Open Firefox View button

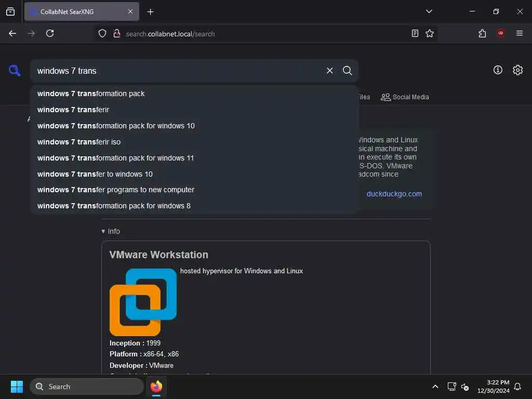click(10, 12)
